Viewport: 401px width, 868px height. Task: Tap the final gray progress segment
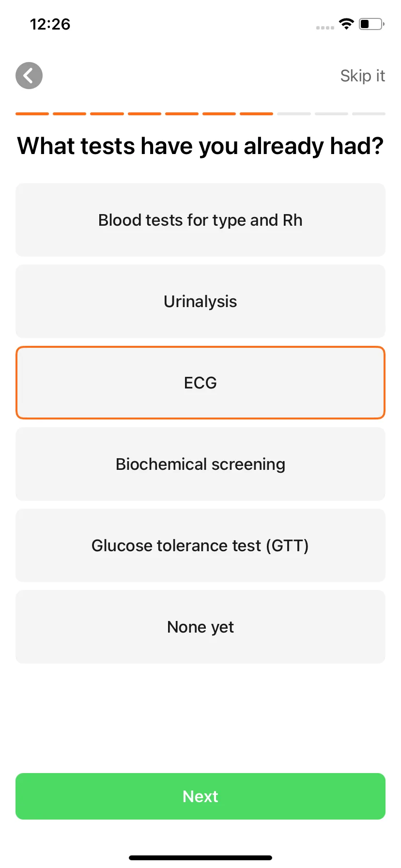click(369, 114)
